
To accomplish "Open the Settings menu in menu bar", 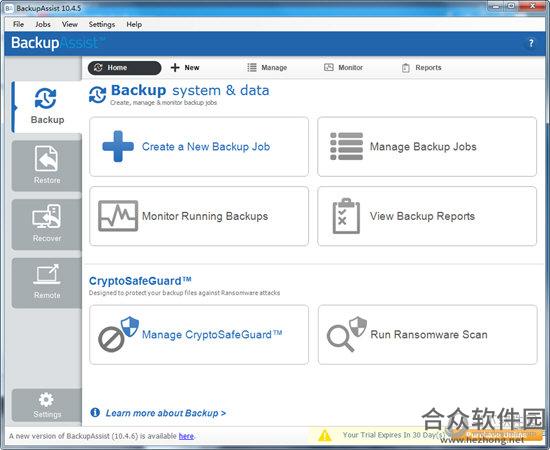I will pos(102,24).
